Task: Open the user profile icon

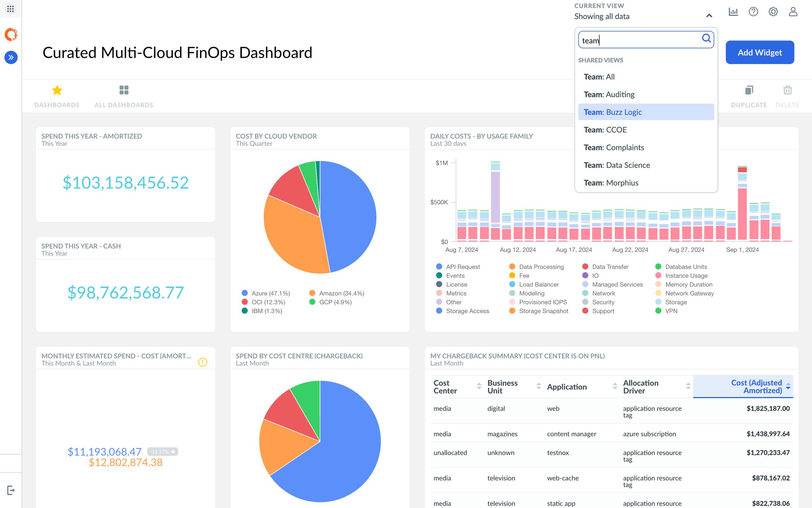Action: (x=793, y=12)
